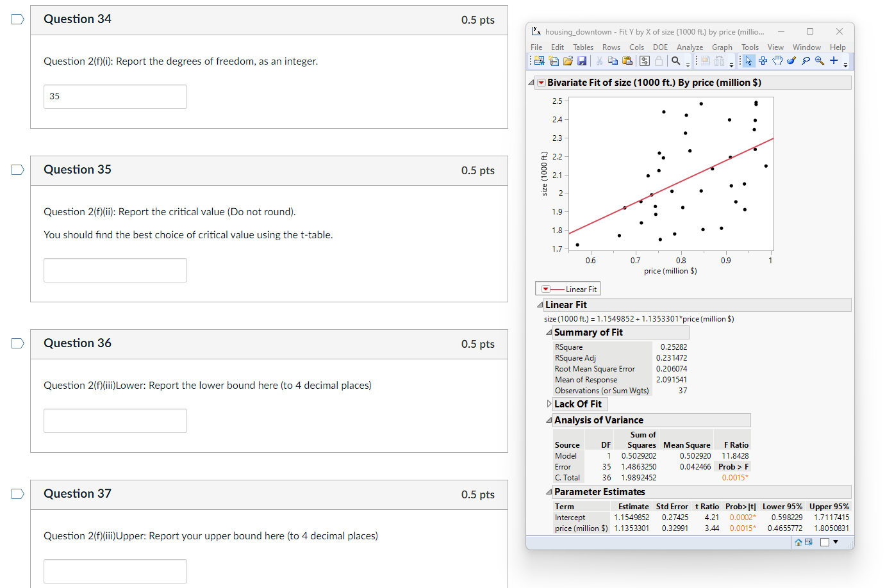The height and width of the screenshot is (588, 885).
Task: Click the Search magnifying glass icon
Action: tap(675, 61)
